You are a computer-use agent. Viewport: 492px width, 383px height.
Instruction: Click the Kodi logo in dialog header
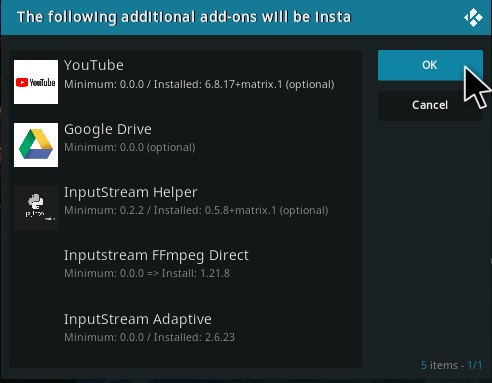point(473,17)
